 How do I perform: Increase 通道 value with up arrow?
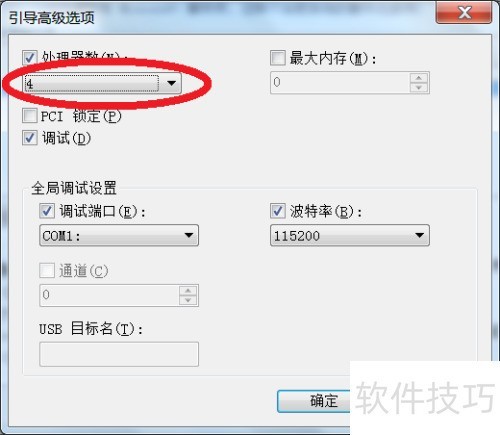pos(188,291)
